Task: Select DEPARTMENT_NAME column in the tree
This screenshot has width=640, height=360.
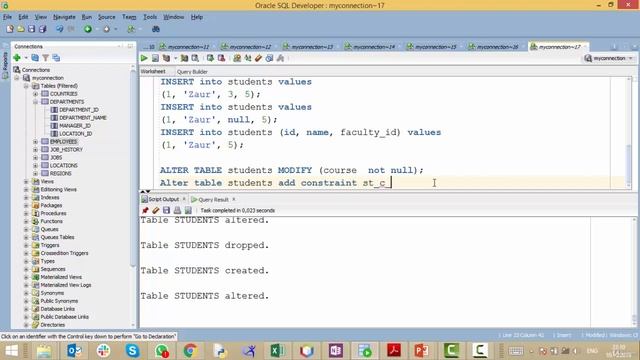Action: coord(82,118)
